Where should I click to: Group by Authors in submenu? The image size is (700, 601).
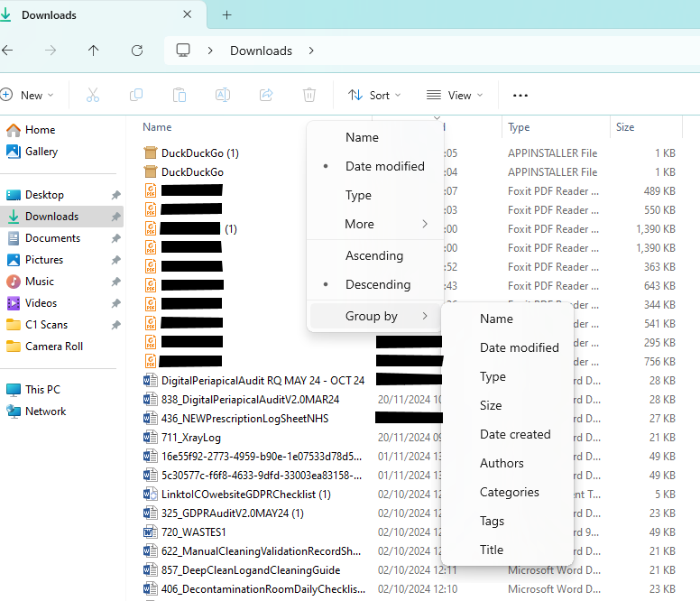pos(507,463)
